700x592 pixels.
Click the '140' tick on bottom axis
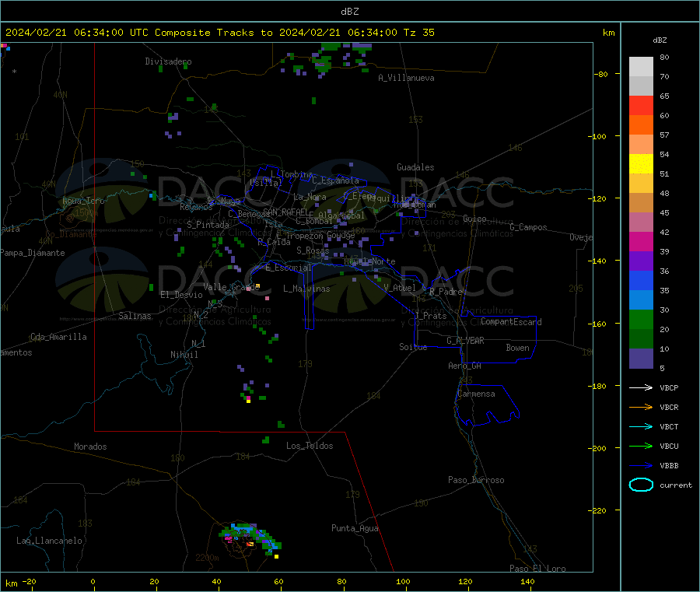(x=527, y=581)
